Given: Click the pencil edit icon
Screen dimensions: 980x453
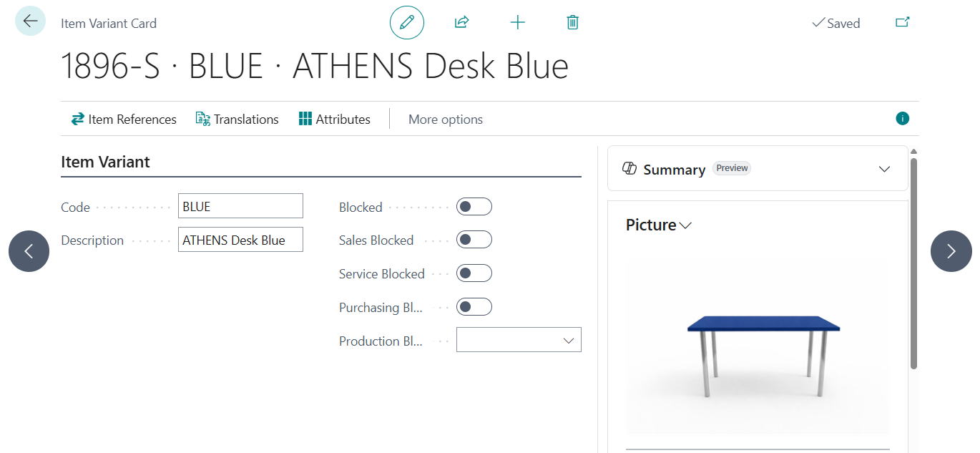Looking at the screenshot, I should (407, 22).
